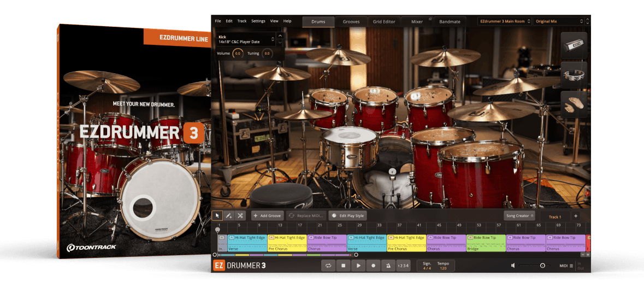Zoom out timeline with minus icon
This screenshot has width=644, height=293.
click(582, 255)
